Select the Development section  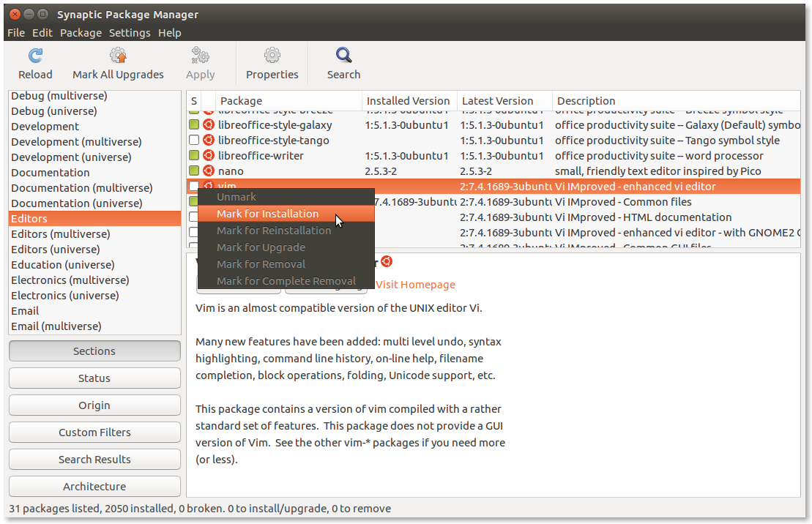click(x=94, y=127)
